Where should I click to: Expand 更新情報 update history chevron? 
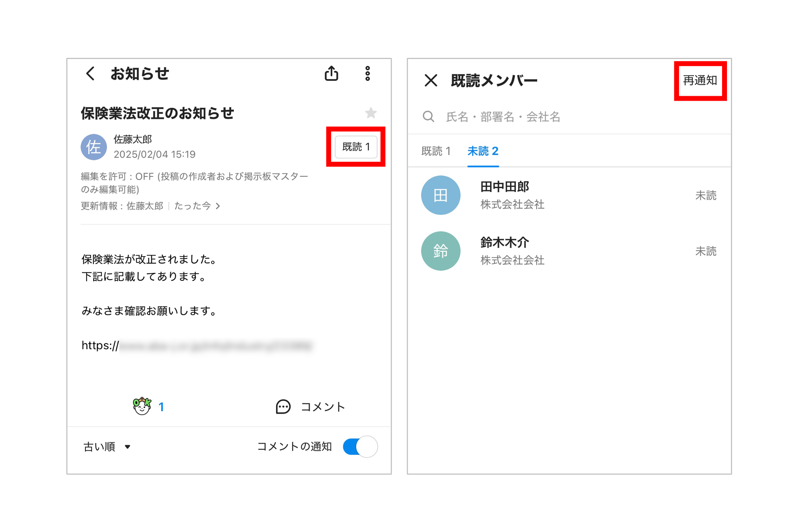point(218,206)
